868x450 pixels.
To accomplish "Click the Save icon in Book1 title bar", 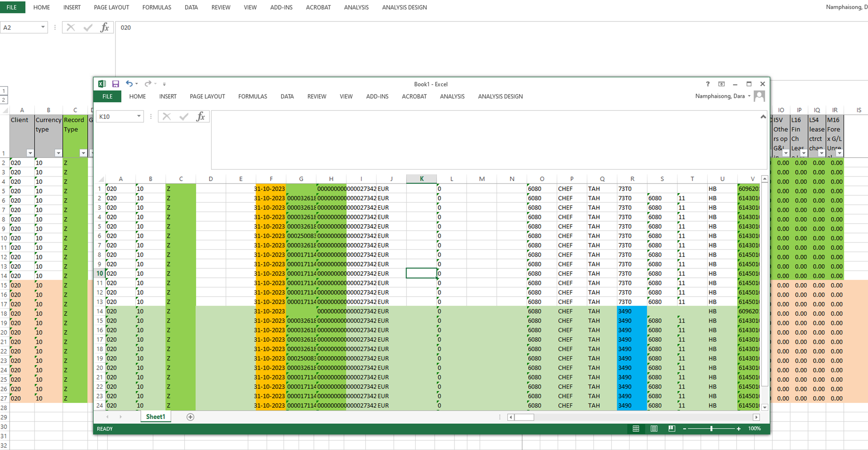I will [116, 84].
